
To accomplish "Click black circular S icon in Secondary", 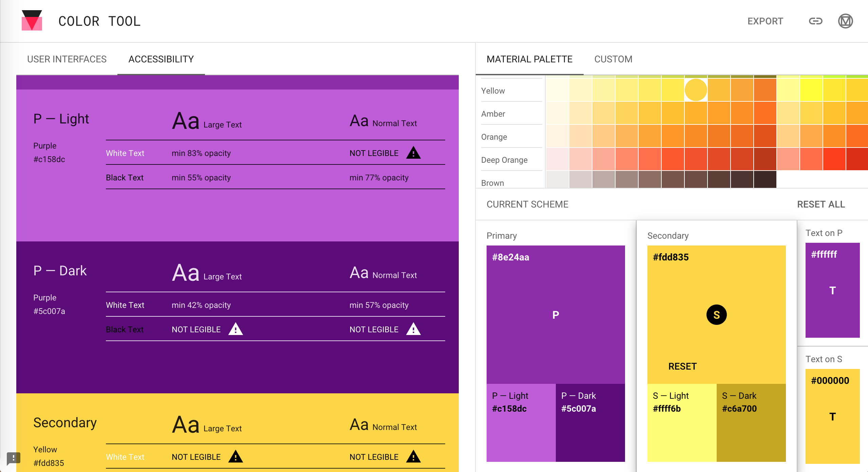I will point(716,315).
